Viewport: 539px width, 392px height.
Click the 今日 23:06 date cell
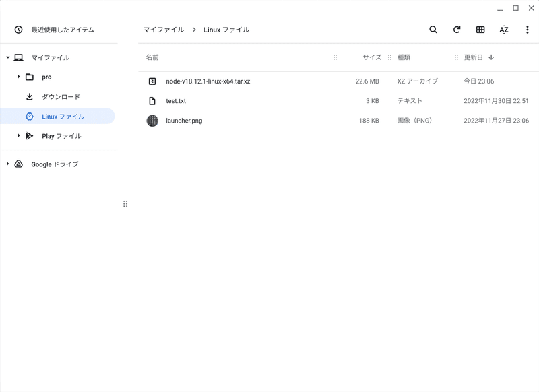click(x=479, y=81)
